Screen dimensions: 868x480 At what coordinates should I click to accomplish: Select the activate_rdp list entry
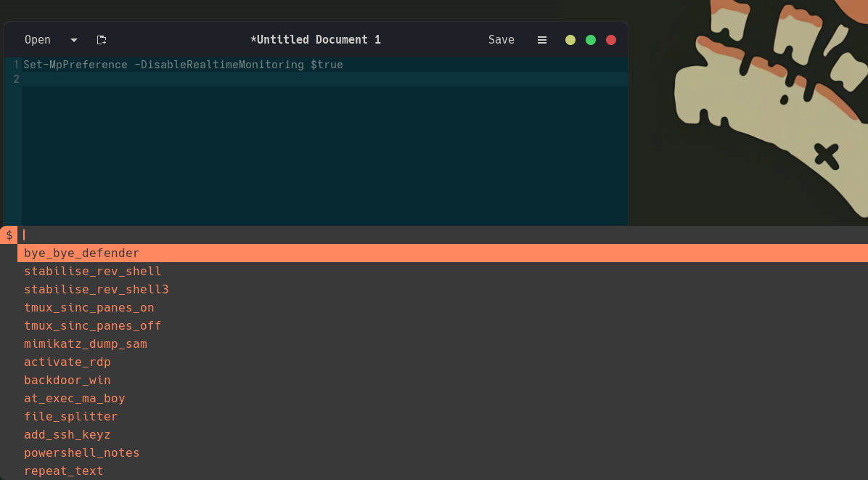(x=67, y=362)
